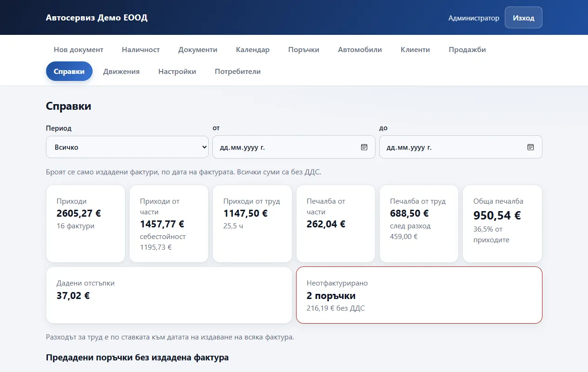The image size is (588, 372).
Task: Select the active Справки tab
Action: pyautogui.click(x=69, y=71)
